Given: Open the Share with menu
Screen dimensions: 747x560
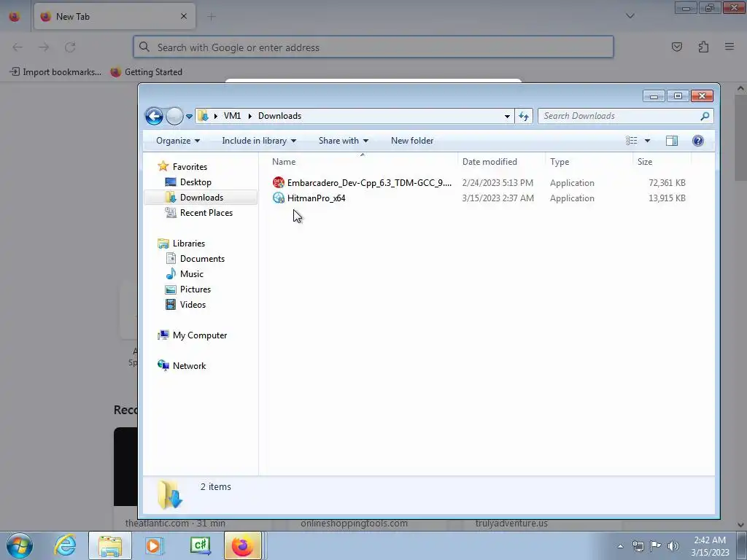Looking at the screenshot, I should tap(343, 141).
